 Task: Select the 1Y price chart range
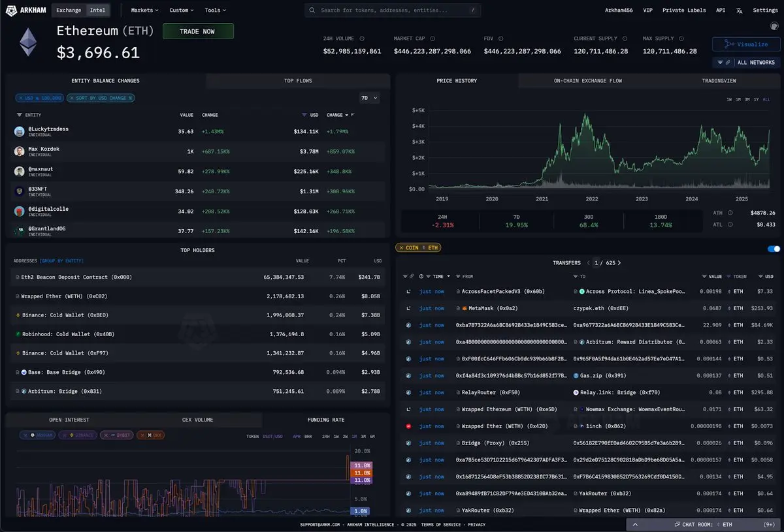click(756, 99)
